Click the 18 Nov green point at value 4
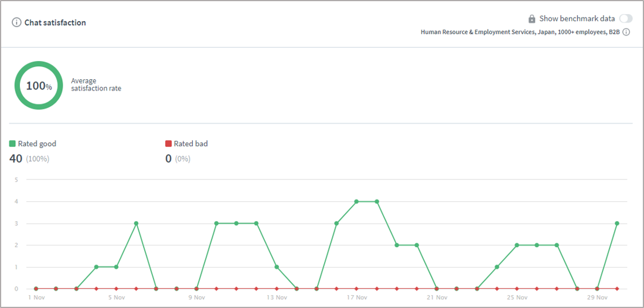This screenshot has width=644, height=308. (x=377, y=202)
